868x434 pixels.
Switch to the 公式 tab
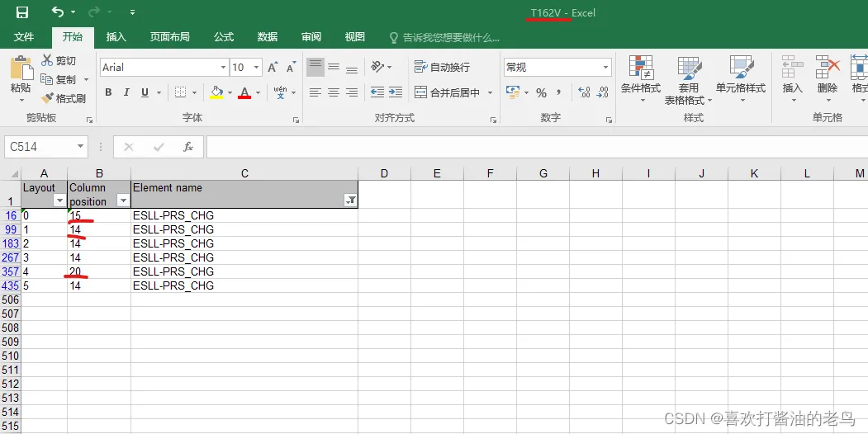point(224,37)
